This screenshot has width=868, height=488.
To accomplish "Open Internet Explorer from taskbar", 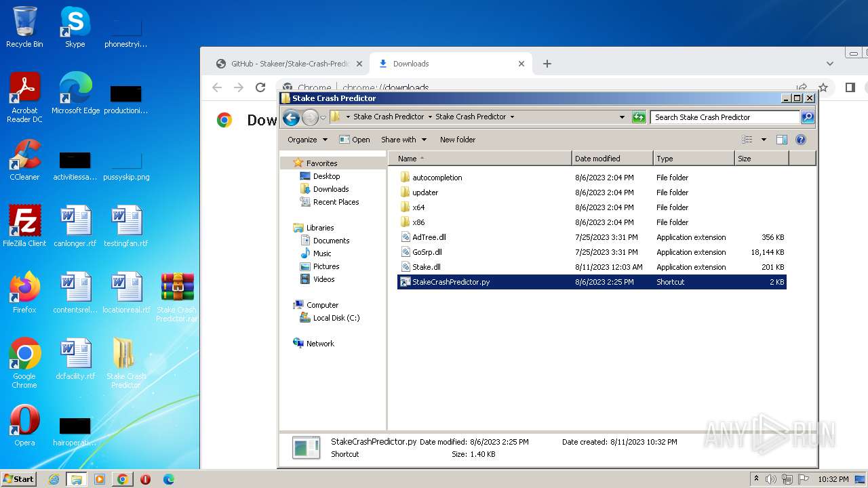I will pyautogui.click(x=54, y=479).
